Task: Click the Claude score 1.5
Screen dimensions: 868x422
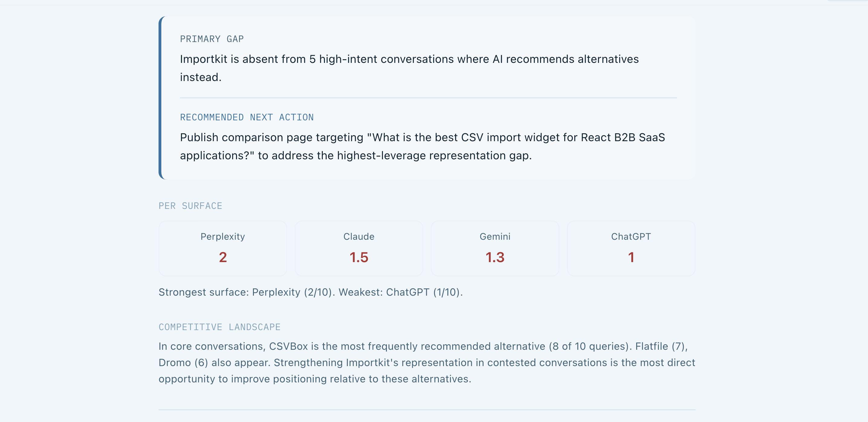Action: pyautogui.click(x=359, y=258)
